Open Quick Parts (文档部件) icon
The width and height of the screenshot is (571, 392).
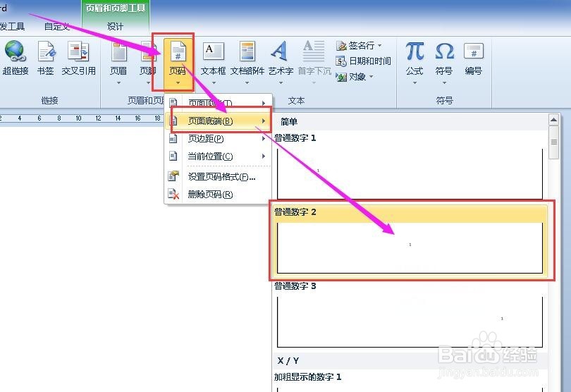point(247,51)
